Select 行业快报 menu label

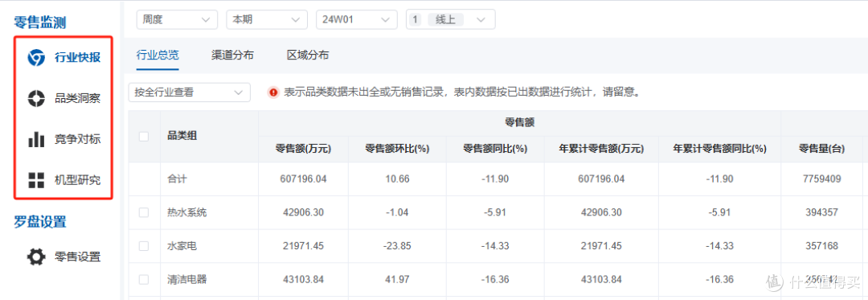[77, 57]
